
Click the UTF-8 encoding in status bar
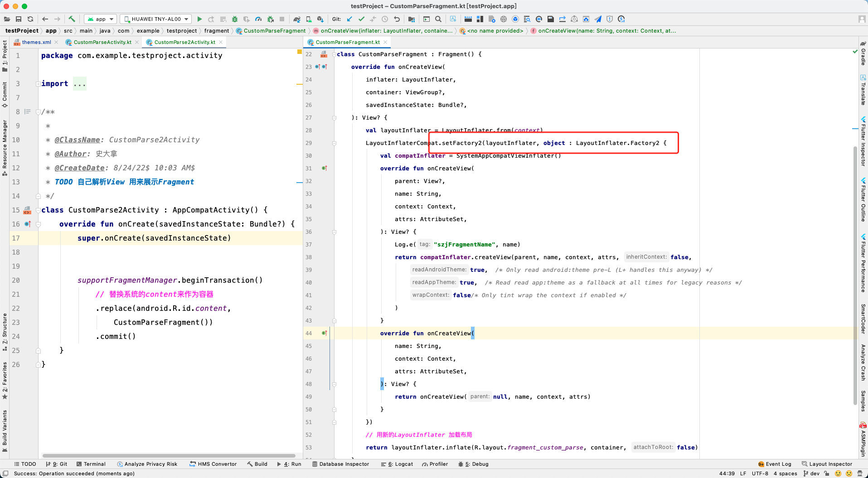coord(760,473)
